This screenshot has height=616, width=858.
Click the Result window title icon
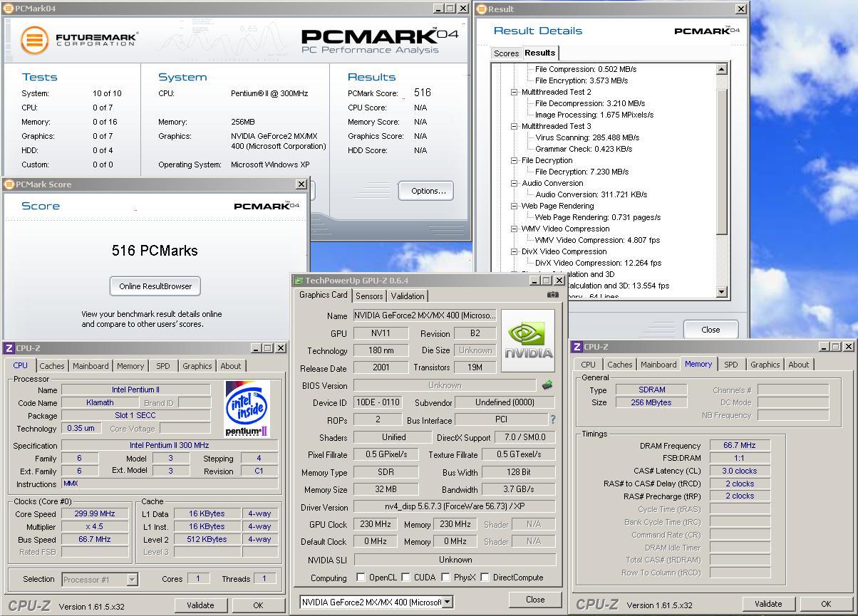click(480, 9)
